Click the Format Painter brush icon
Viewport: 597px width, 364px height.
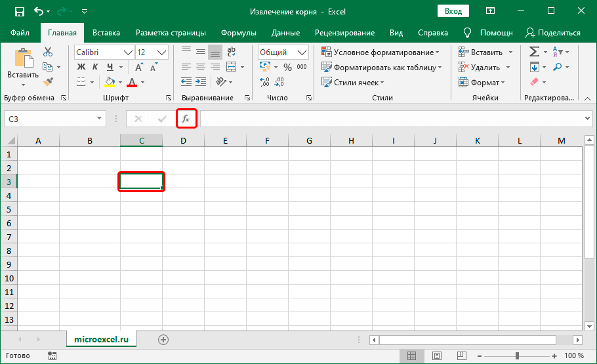[48, 81]
